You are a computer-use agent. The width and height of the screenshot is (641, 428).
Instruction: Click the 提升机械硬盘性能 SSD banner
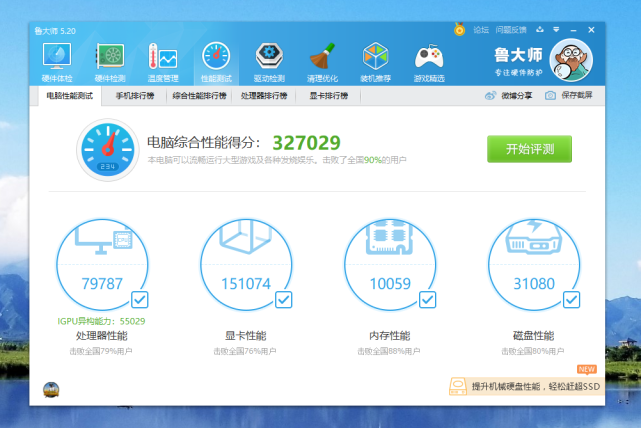pyautogui.click(x=527, y=386)
